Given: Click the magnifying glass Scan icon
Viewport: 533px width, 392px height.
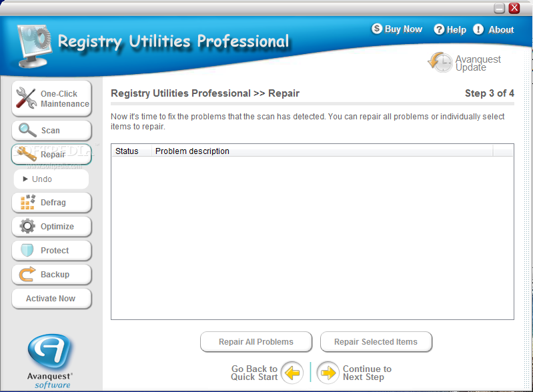Looking at the screenshot, I should click(x=27, y=130).
